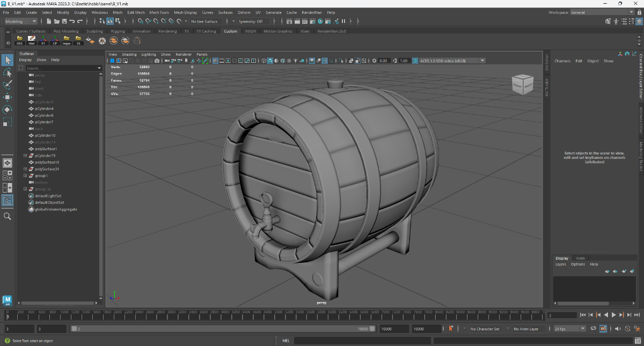This screenshot has width=644, height=346.
Task: Open the Channels menu in Channel Box
Action: point(562,61)
